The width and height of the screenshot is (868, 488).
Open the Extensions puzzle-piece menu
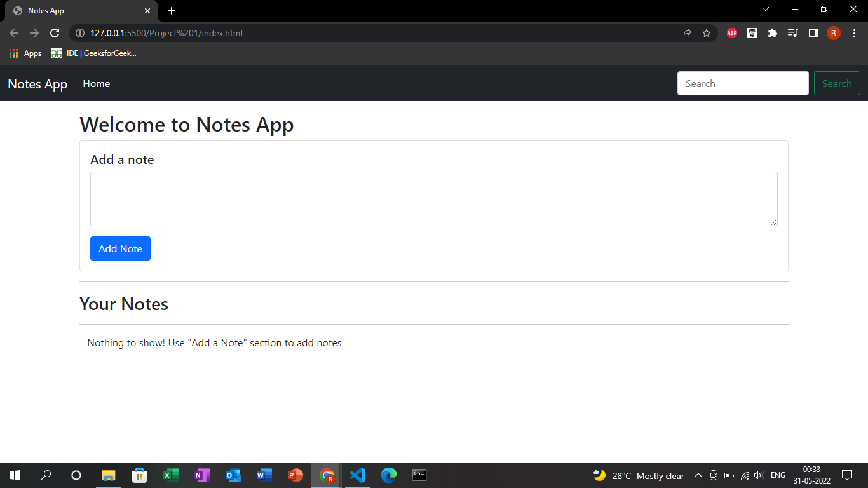click(773, 33)
